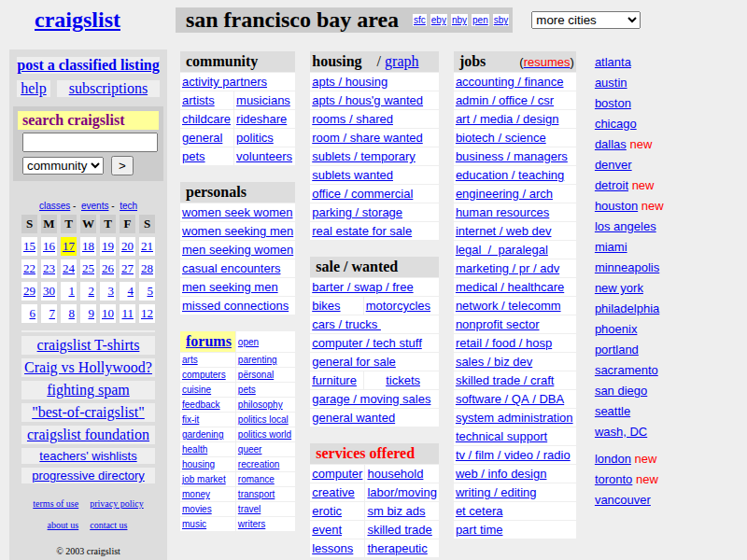Screen dimensions: 747x560
Task: Open teachers' wishlists link
Action: [x=88, y=456]
